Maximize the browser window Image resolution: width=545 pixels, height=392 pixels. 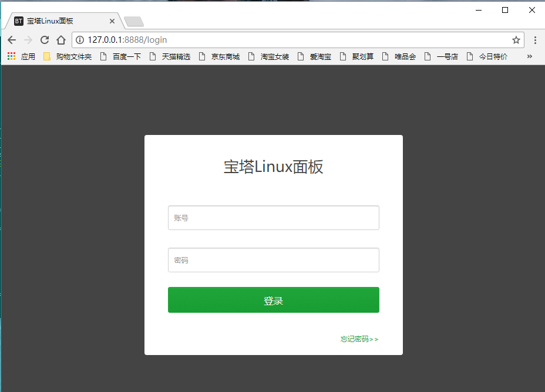coord(505,10)
